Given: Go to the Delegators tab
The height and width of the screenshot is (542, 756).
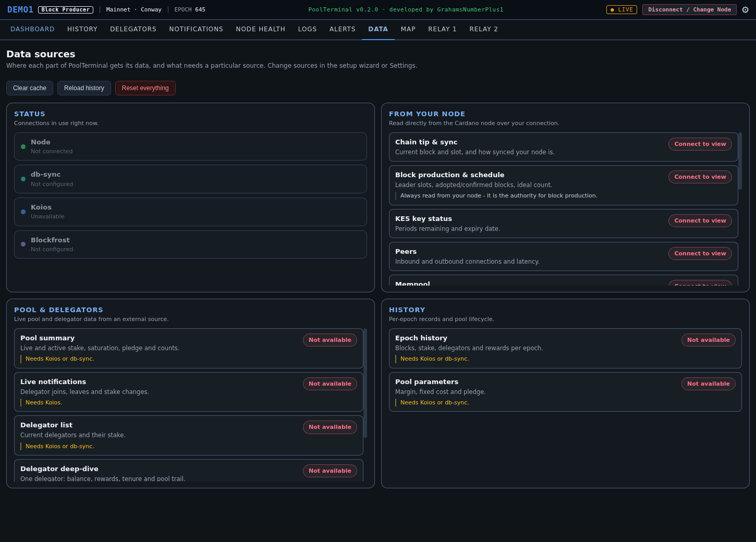Looking at the screenshot, I should tap(133, 29).
